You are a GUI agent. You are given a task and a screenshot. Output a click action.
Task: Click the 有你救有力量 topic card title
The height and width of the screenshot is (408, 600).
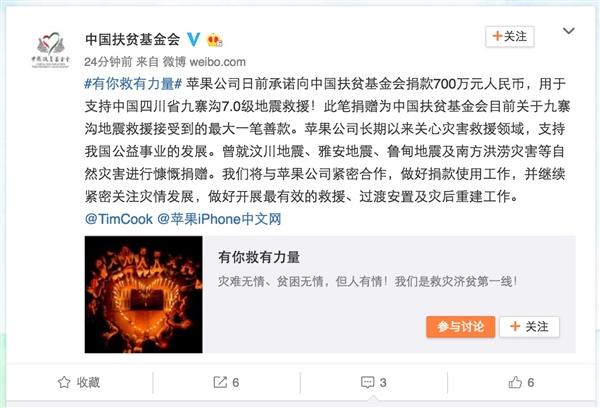[x=259, y=257]
